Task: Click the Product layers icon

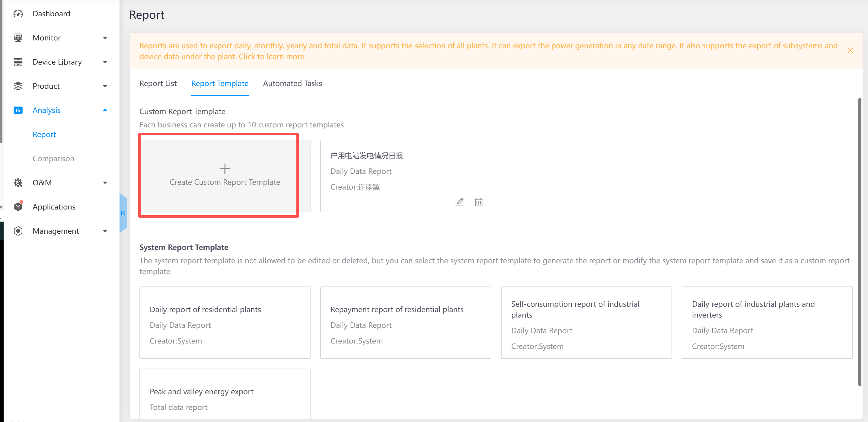Action: click(18, 86)
